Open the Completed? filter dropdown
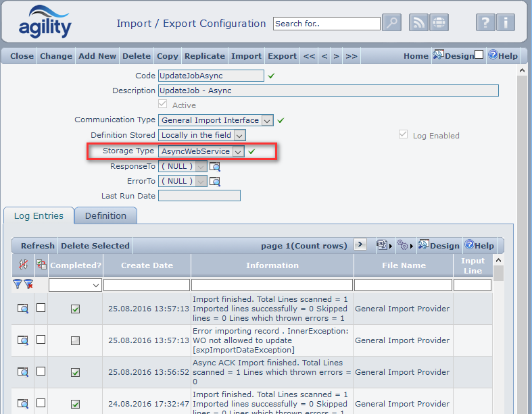 click(95, 286)
